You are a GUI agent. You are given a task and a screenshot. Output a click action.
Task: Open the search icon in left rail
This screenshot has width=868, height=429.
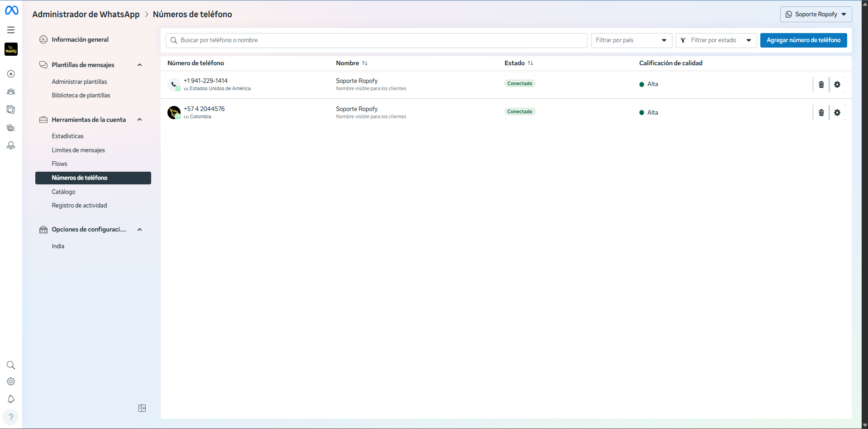coord(11,365)
